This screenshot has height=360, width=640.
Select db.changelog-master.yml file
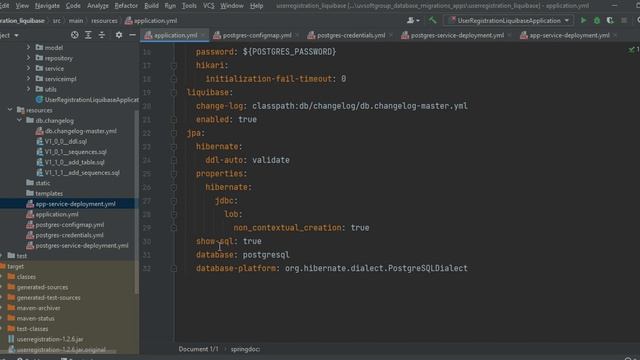click(76, 131)
